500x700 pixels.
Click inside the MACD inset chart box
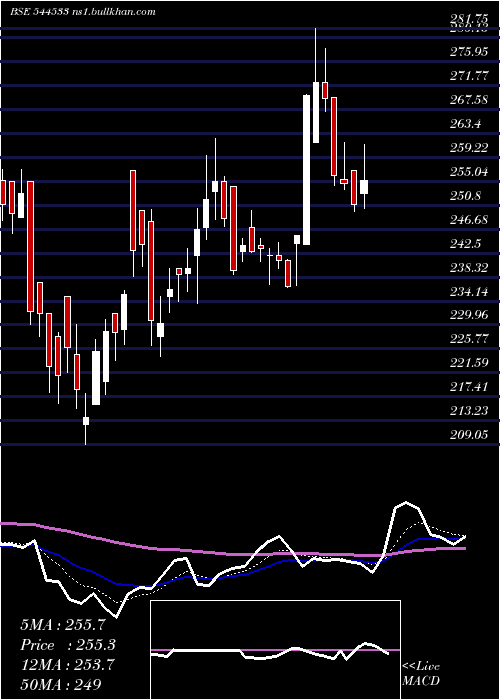click(275, 650)
